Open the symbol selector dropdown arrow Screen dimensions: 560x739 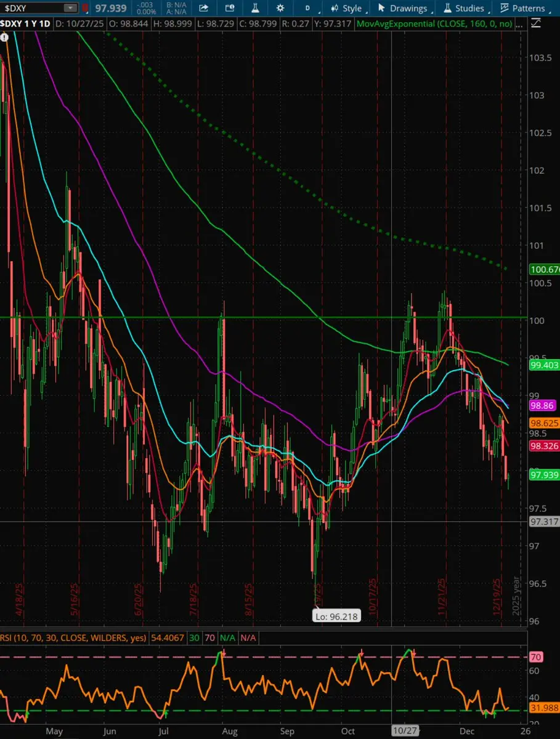tap(71, 8)
